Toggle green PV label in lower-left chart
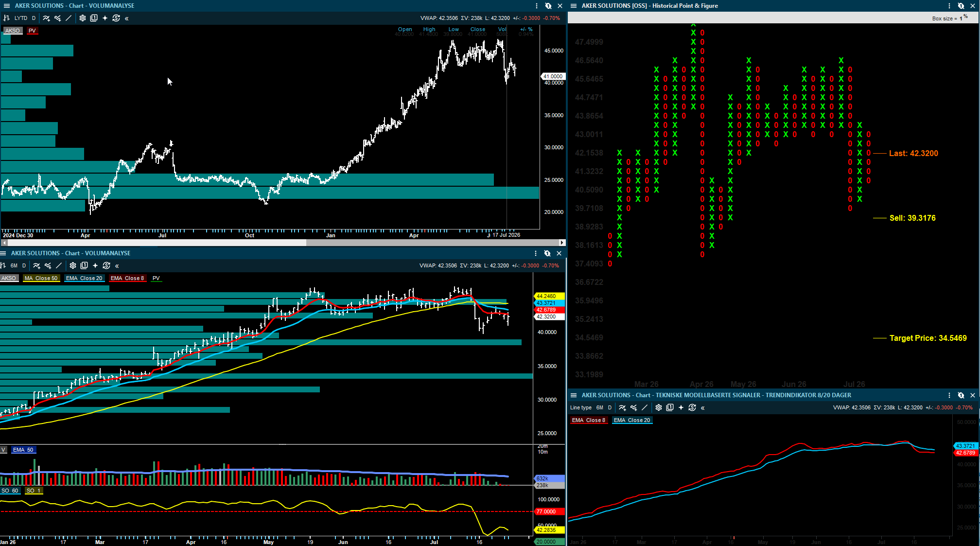This screenshot has width=980, height=546. coord(156,278)
